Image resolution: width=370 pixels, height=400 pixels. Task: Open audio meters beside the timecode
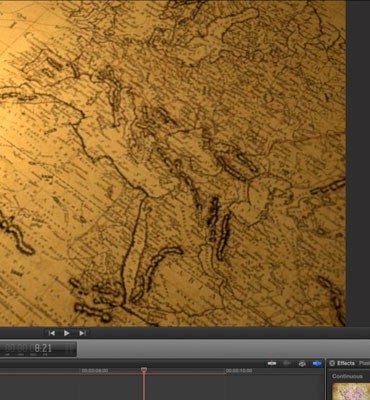(70, 349)
